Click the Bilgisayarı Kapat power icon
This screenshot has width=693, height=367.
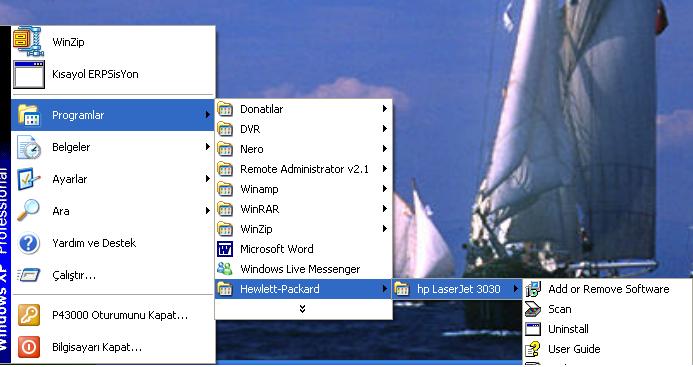tap(29, 347)
